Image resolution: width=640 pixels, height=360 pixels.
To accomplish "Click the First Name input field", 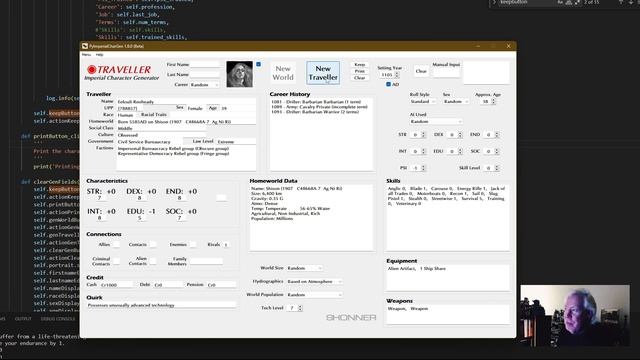I will coord(205,64).
